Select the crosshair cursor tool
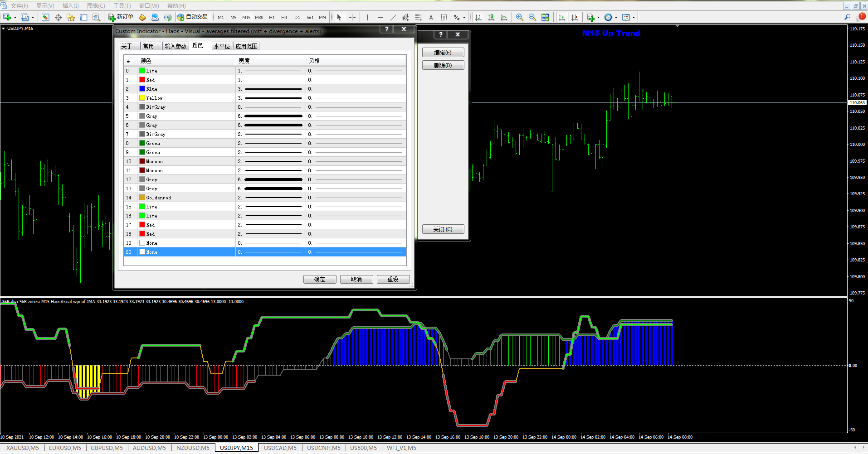The height and width of the screenshot is (454, 868). (352, 17)
